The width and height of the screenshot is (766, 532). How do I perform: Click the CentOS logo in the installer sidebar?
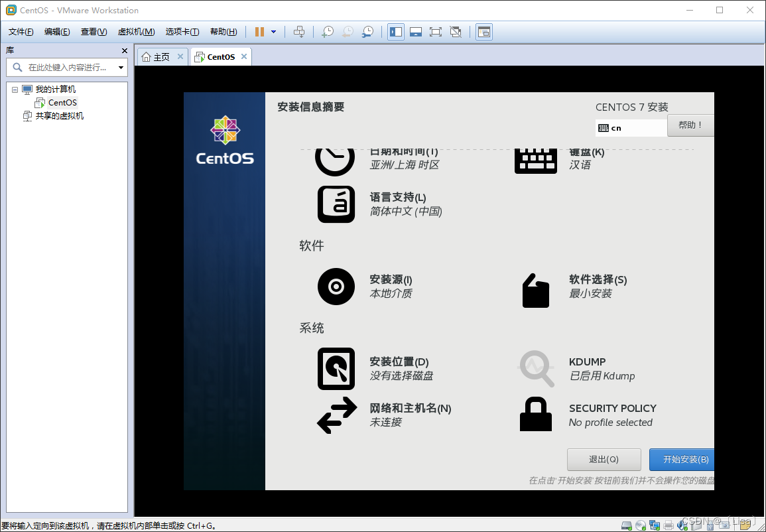[x=225, y=140]
